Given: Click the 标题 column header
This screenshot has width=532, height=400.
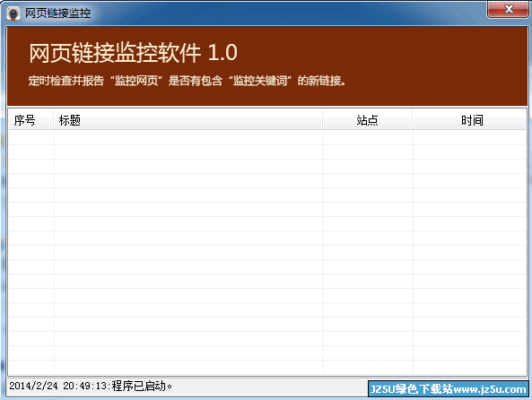Looking at the screenshot, I should coord(188,120).
